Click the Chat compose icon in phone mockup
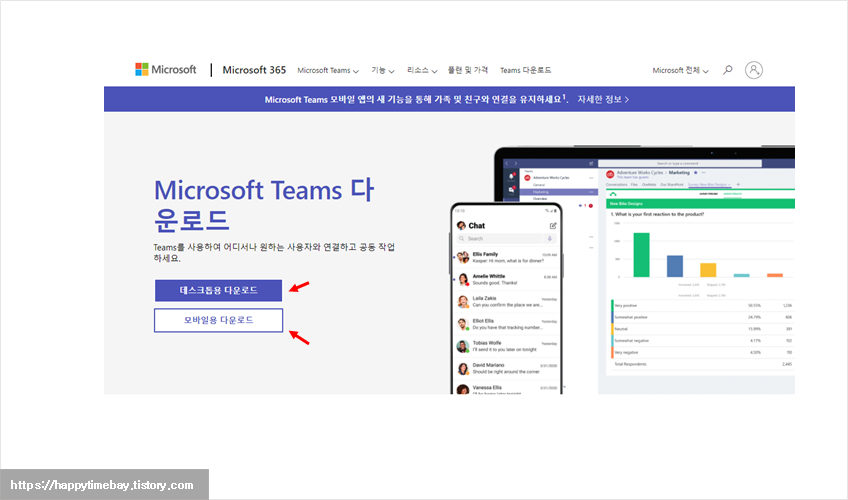The height and width of the screenshot is (500, 848). 553,225
